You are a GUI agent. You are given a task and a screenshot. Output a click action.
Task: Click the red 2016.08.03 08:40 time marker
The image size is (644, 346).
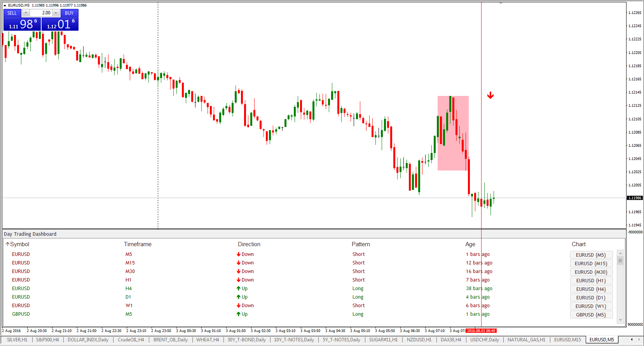tap(481, 331)
